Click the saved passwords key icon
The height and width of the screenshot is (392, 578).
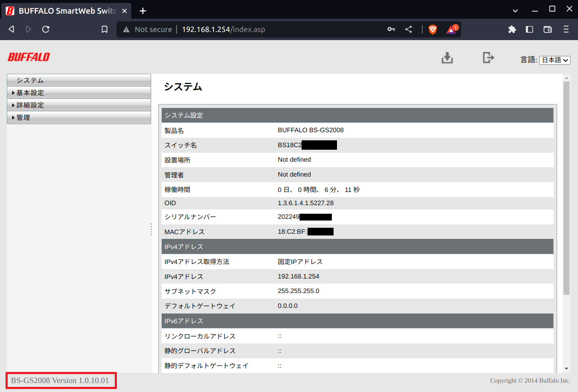pyautogui.click(x=391, y=29)
